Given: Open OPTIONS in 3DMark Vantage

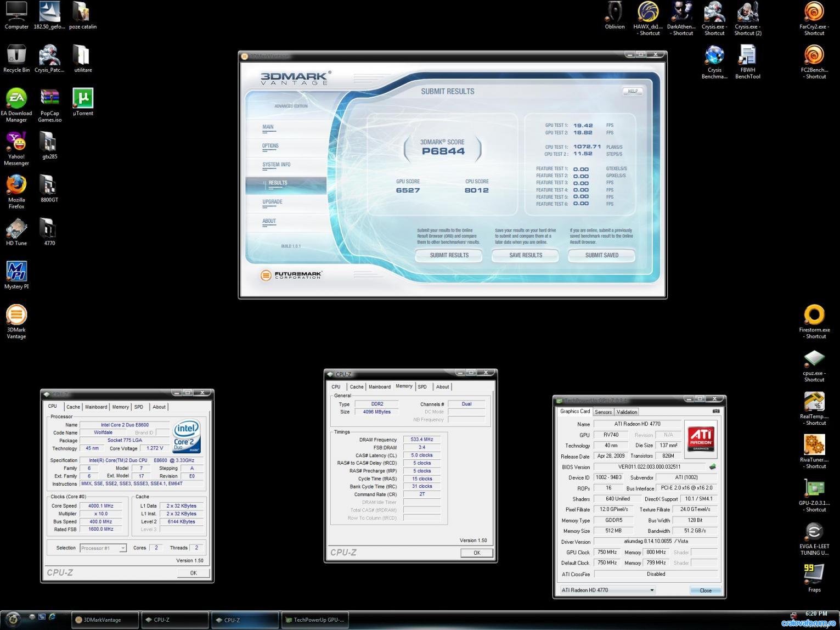Looking at the screenshot, I should coord(270,146).
